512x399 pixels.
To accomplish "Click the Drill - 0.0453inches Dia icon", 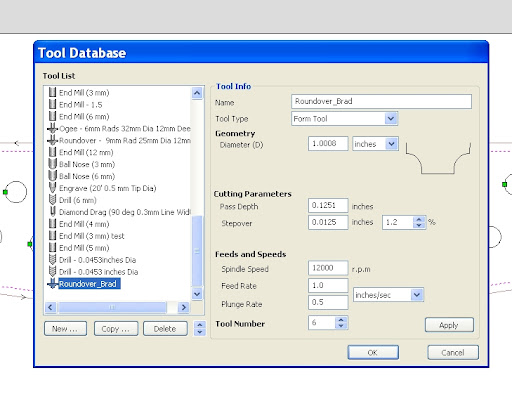I will (52, 260).
